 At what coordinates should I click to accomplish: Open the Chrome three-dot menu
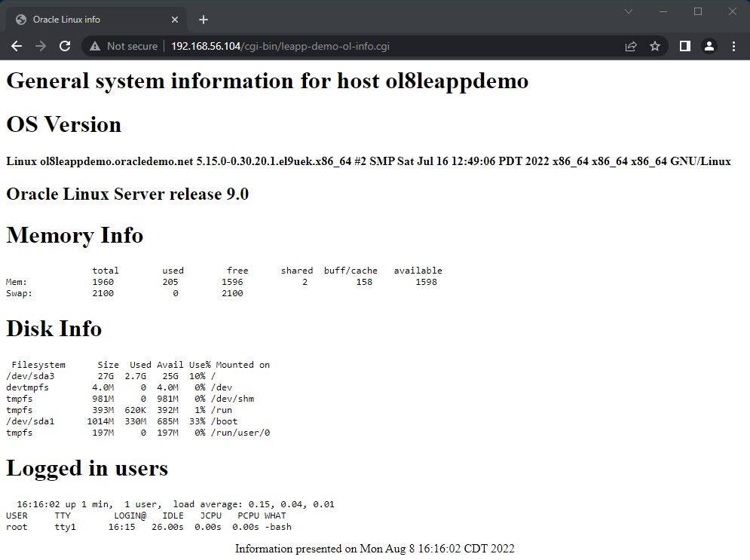click(x=733, y=46)
